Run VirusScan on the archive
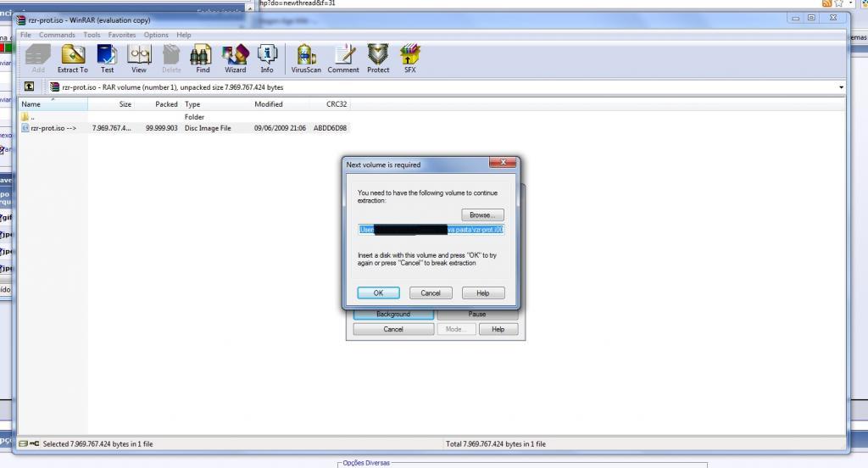 305,58
